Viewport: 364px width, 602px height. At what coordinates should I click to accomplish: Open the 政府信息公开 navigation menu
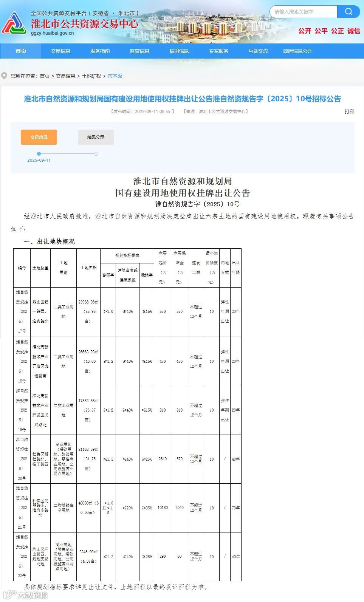pyautogui.click(x=298, y=51)
